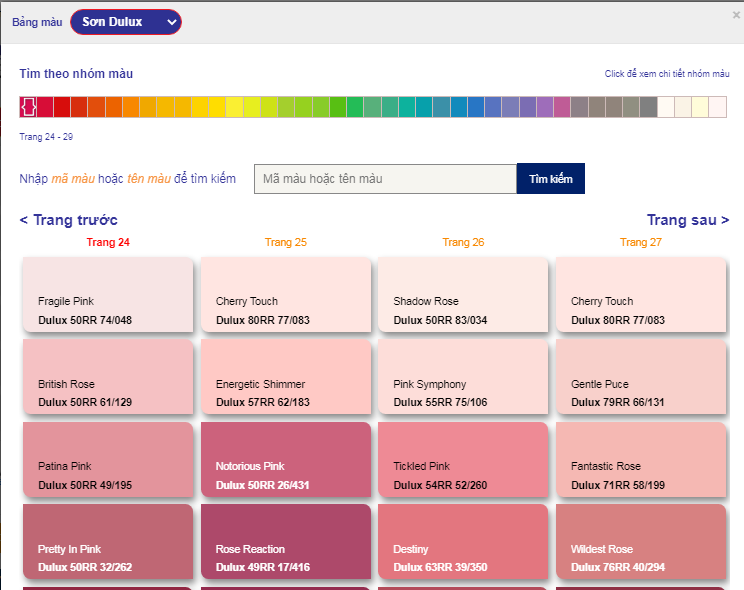Image resolution: width=744 pixels, height=590 pixels.
Task: Select the Tickled Pink color card
Action: coord(463,459)
